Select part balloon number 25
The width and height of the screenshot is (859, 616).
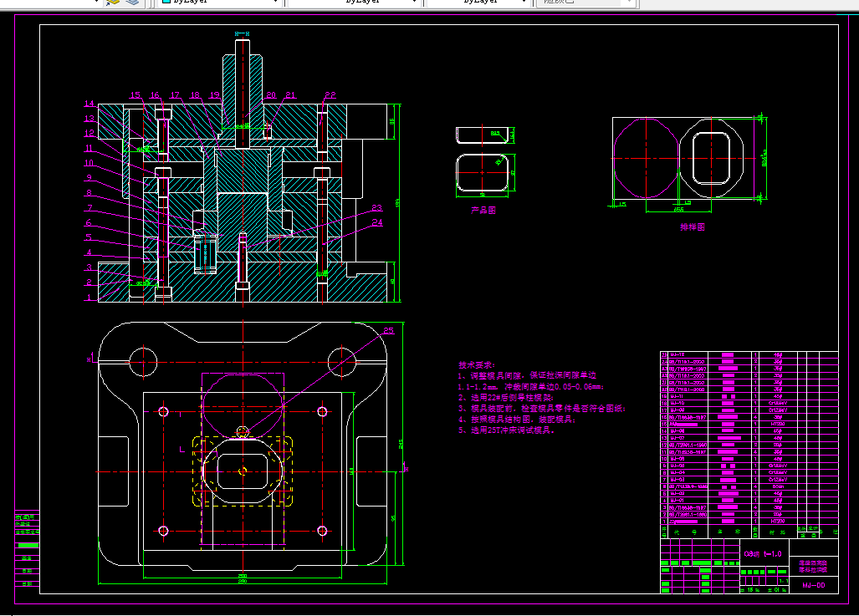click(x=388, y=330)
